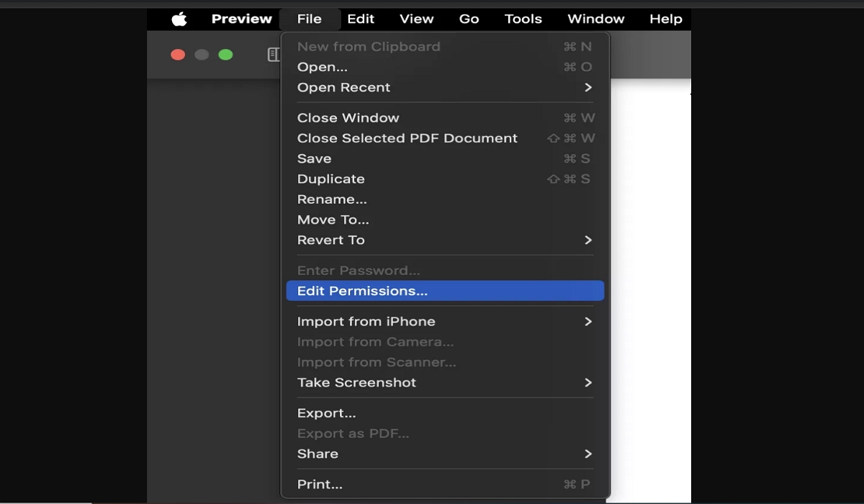Click the Preview app menu

point(241,19)
